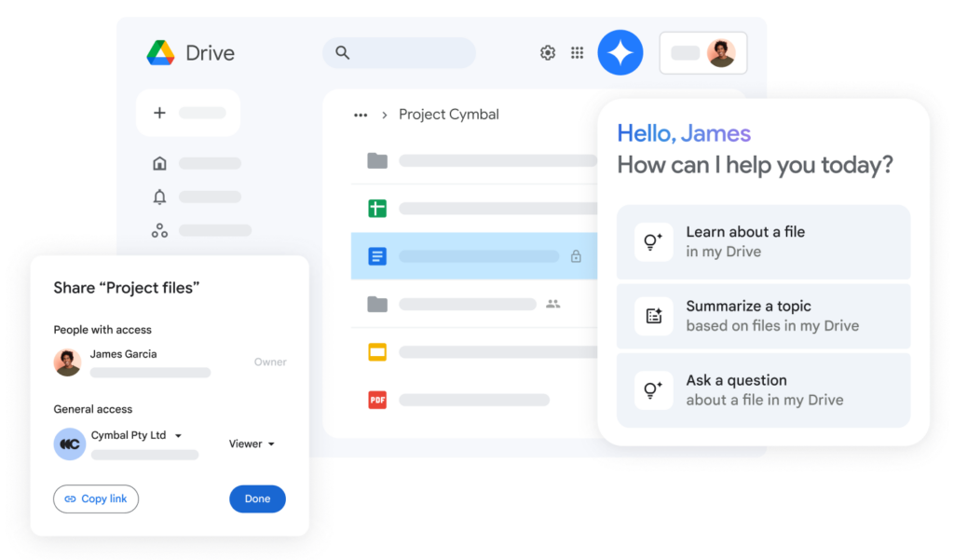Click the Copy link button
The width and height of the screenshot is (954, 560).
(x=96, y=499)
